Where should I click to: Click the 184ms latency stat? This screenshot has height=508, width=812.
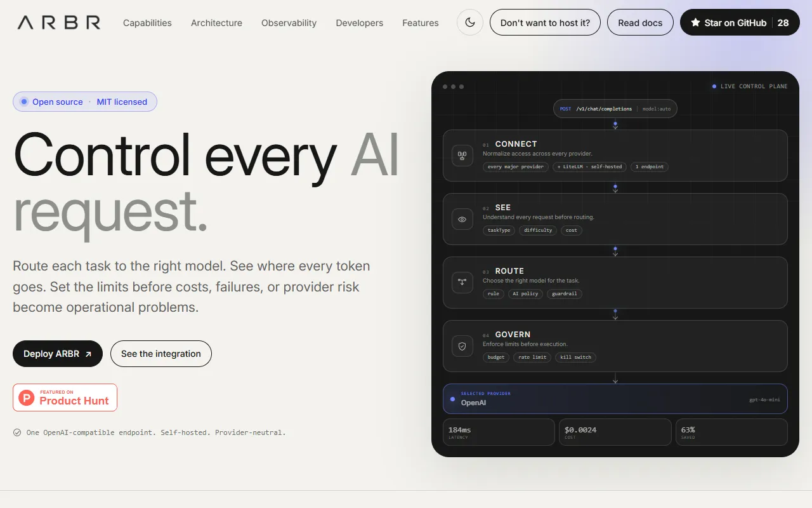click(x=499, y=432)
